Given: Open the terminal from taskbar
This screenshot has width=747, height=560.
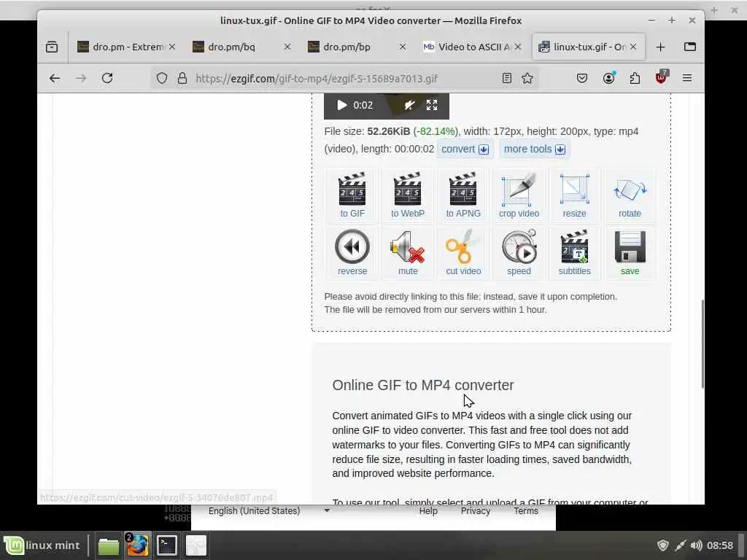Looking at the screenshot, I should click(167, 545).
